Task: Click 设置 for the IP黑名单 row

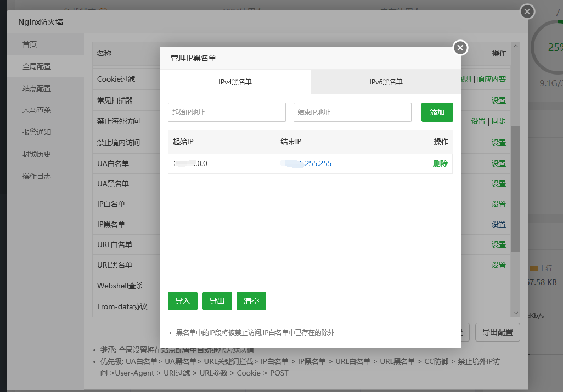Action: 498,225
